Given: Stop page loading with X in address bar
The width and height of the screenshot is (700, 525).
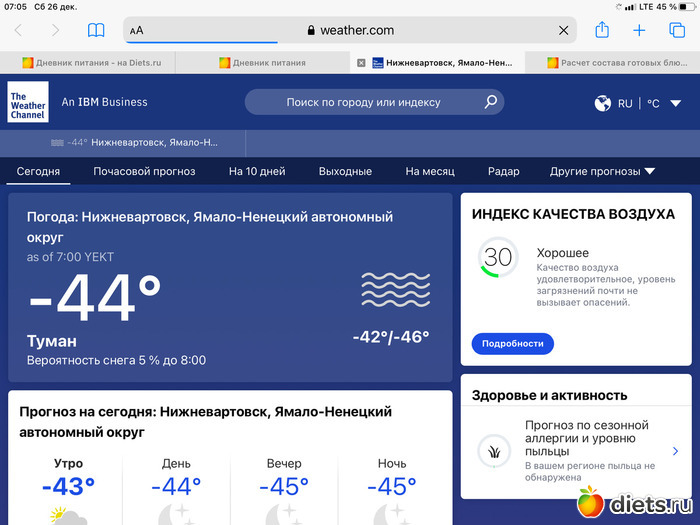Looking at the screenshot, I should (563, 30).
